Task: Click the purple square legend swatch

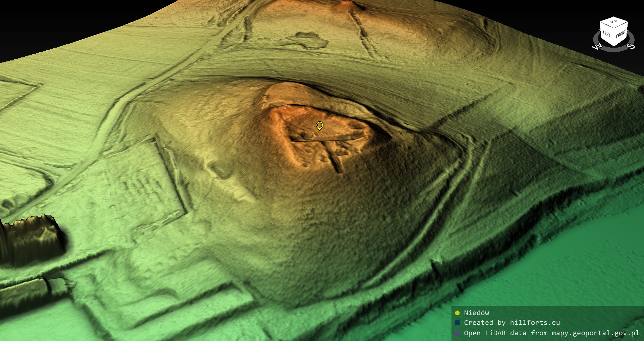Action: coord(457,333)
